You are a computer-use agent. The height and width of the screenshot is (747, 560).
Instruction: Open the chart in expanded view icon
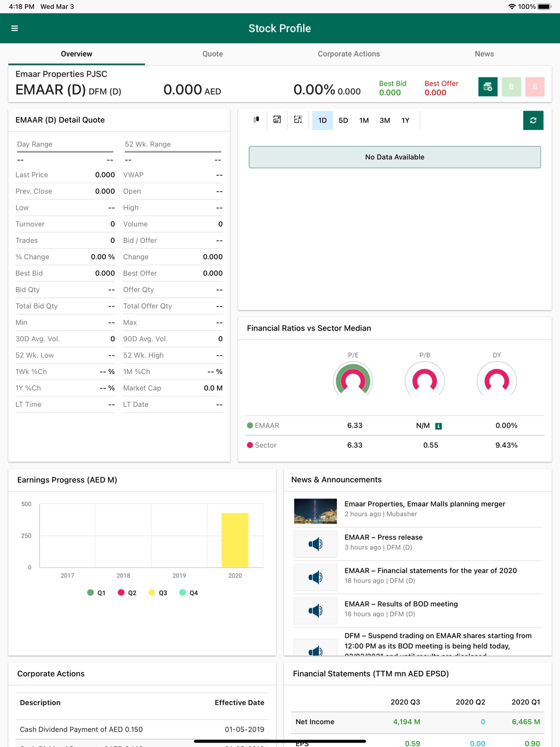point(277,120)
